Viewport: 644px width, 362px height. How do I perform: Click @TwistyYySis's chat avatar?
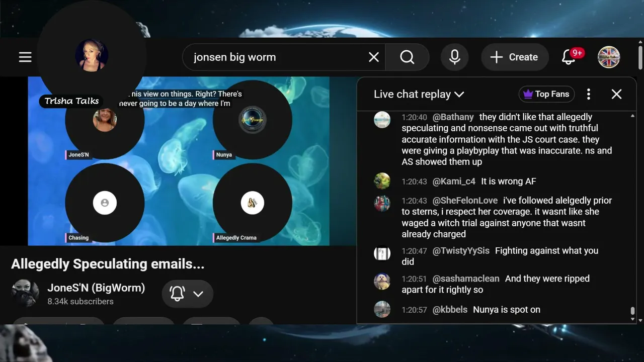[382, 253]
